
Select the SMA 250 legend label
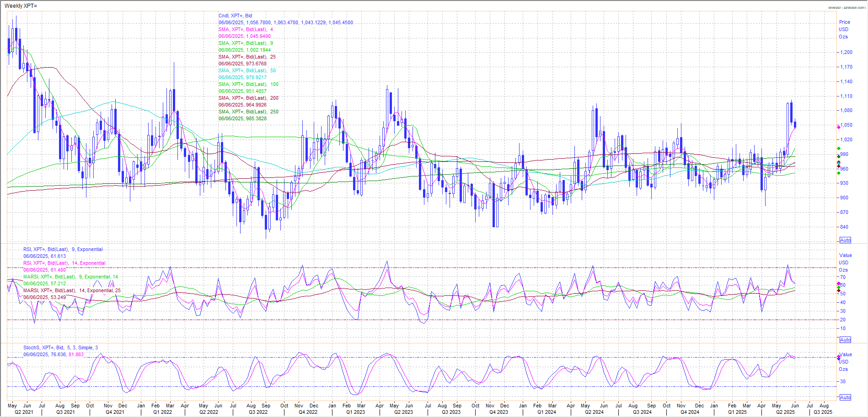click(248, 112)
